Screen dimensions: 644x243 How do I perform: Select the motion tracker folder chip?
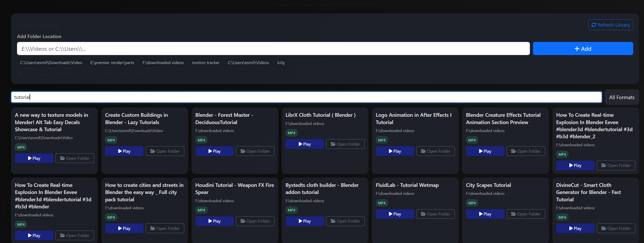(x=206, y=62)
